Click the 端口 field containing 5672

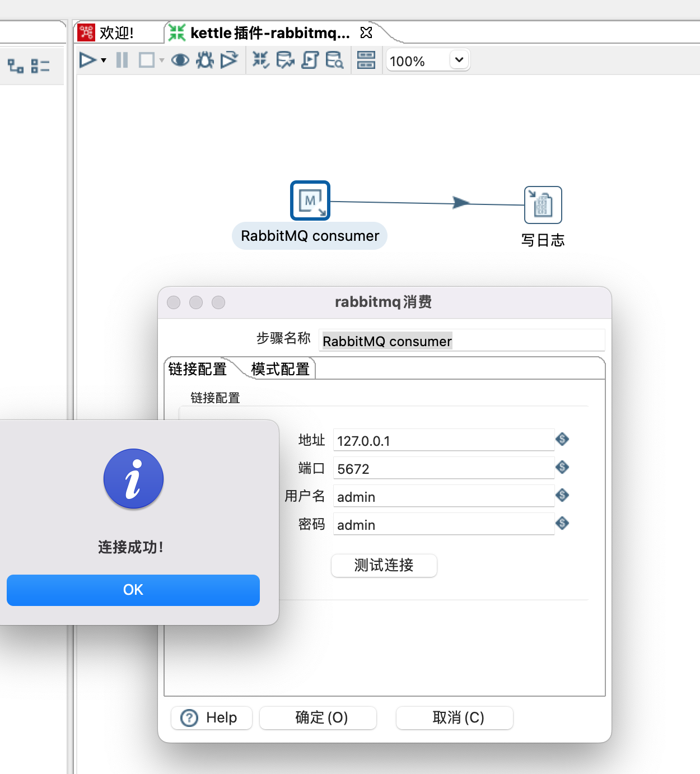click(444, 468)
